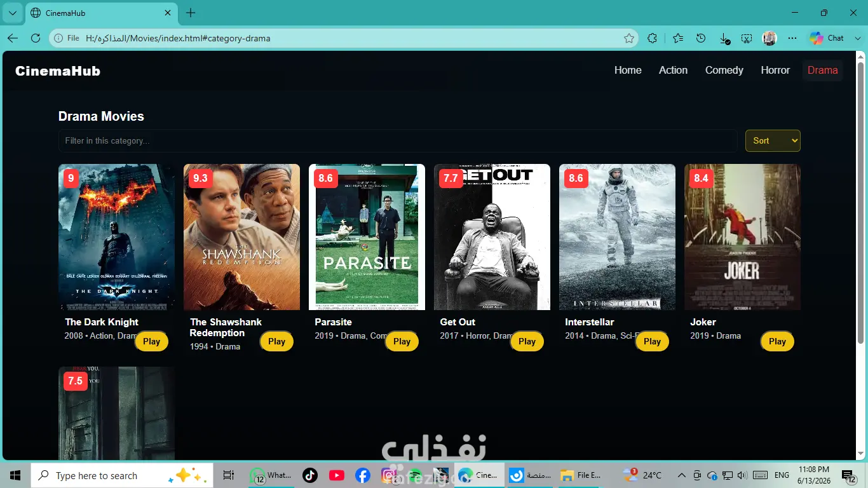Click the Joker movie title
The width and height of the screenshot is (868, 488).
click(703, 322)
